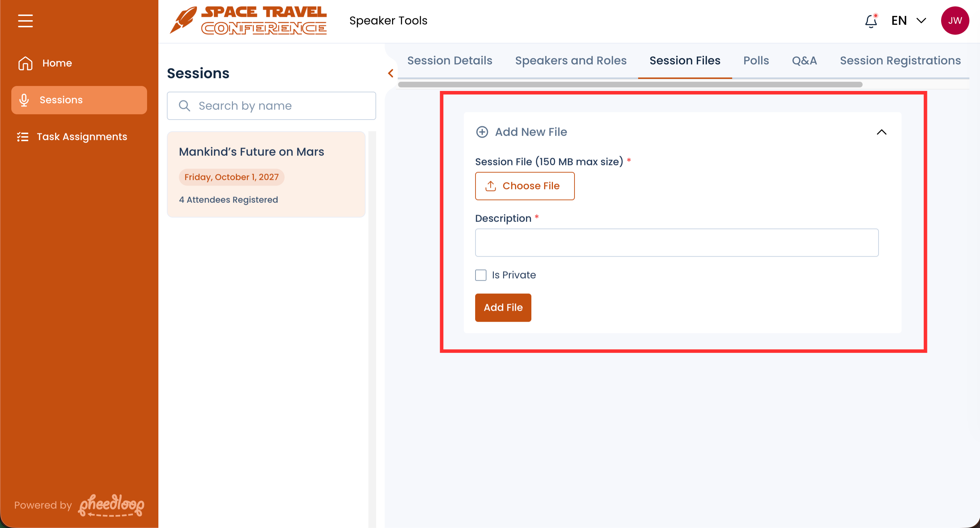Click the Description text field

coord(676,242)
